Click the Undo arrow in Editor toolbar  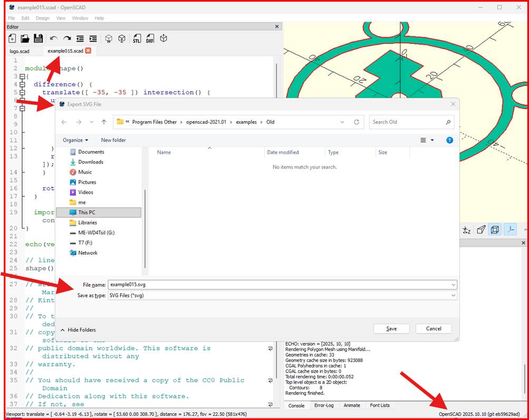[x=54, y=38]
